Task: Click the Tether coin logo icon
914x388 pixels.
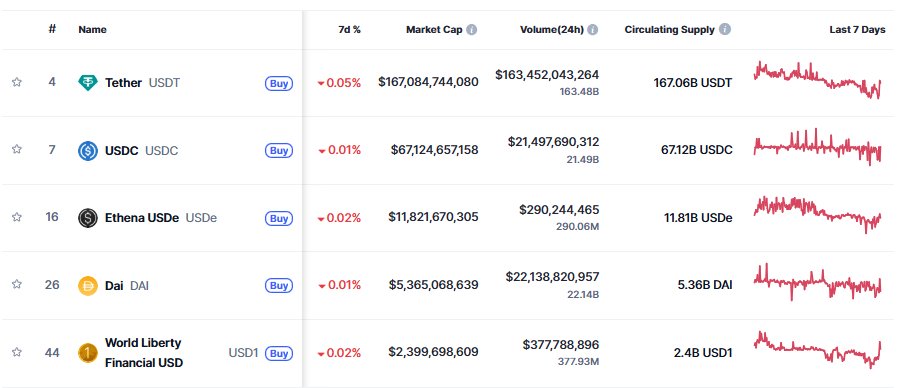Action: (x=88, y=83)
